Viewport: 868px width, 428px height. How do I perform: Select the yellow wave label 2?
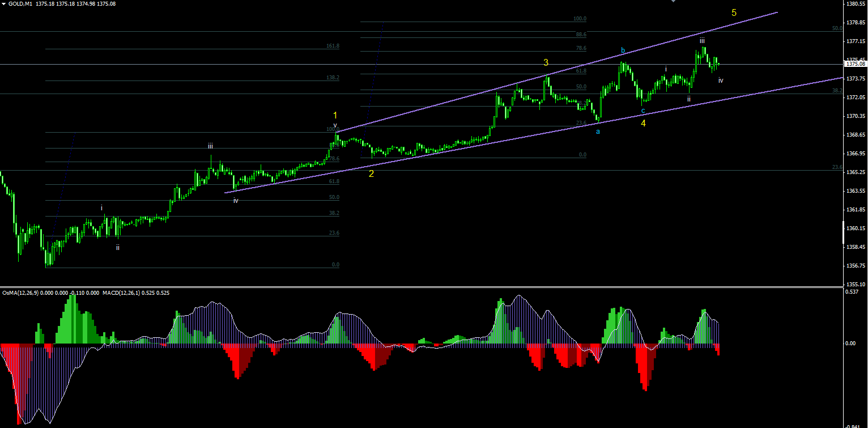click(371, 173)
